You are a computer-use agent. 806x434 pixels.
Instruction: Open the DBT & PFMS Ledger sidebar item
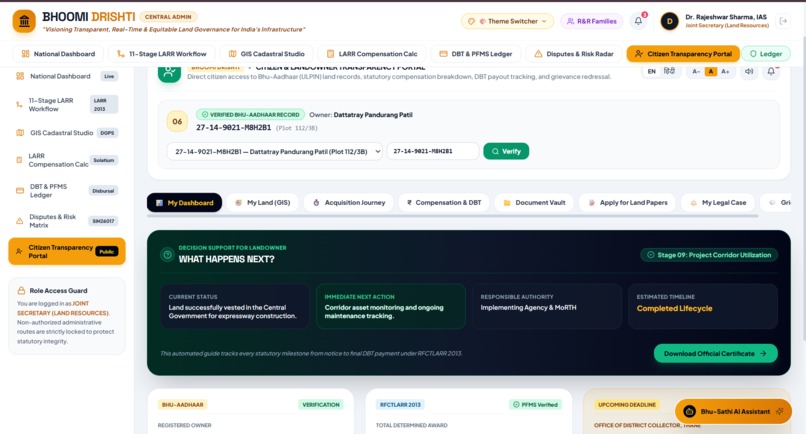67,190
